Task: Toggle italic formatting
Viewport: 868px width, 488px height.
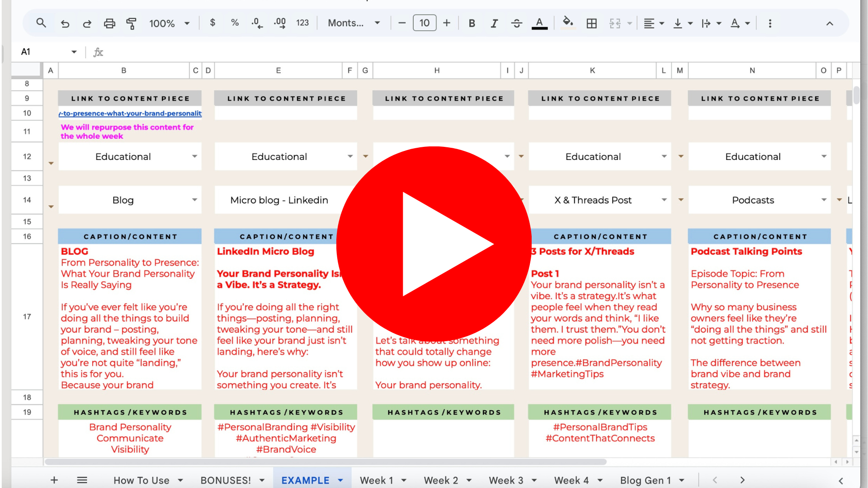Action: [x=494, y=23]
